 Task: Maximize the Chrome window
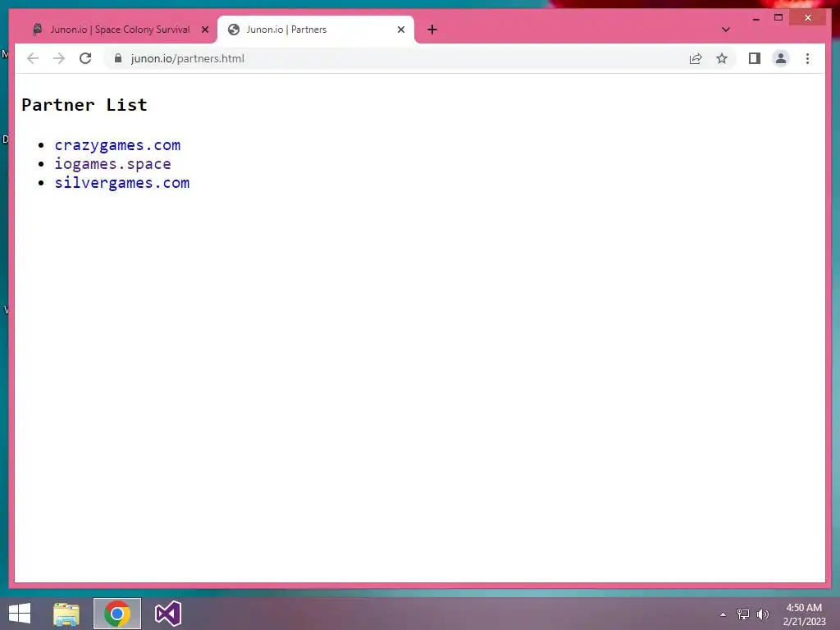coord(778,18)
